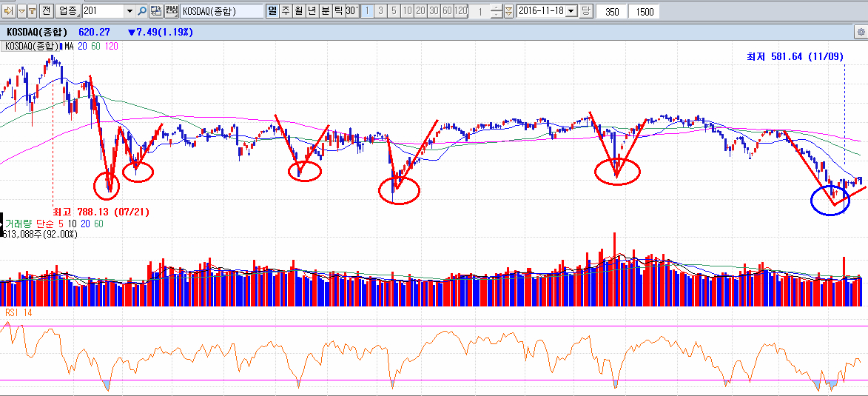Click the double-down arrow icon before the date
The image size is (868, 396).
508,11
